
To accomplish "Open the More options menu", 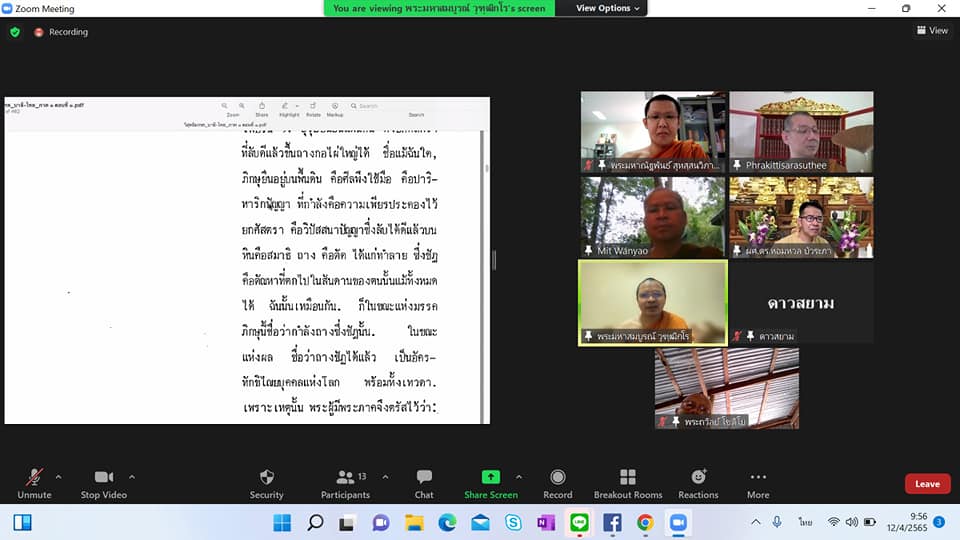I will tap(758, 484).
